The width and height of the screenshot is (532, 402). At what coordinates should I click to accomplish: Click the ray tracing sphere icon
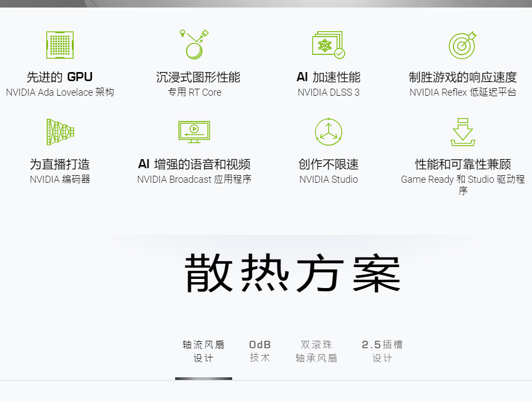194,45
